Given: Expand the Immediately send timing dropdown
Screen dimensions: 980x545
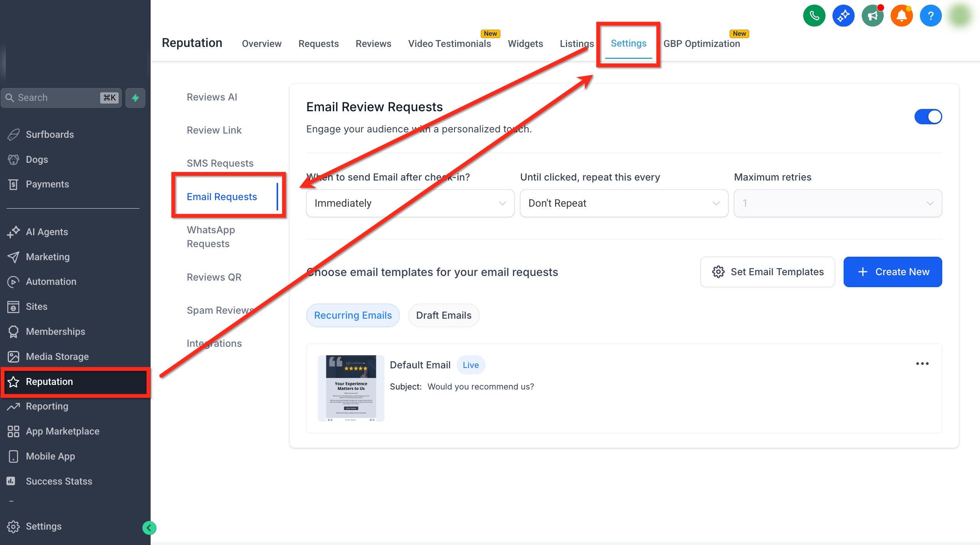Looking at the screenshot, I should tap(410, 203).
